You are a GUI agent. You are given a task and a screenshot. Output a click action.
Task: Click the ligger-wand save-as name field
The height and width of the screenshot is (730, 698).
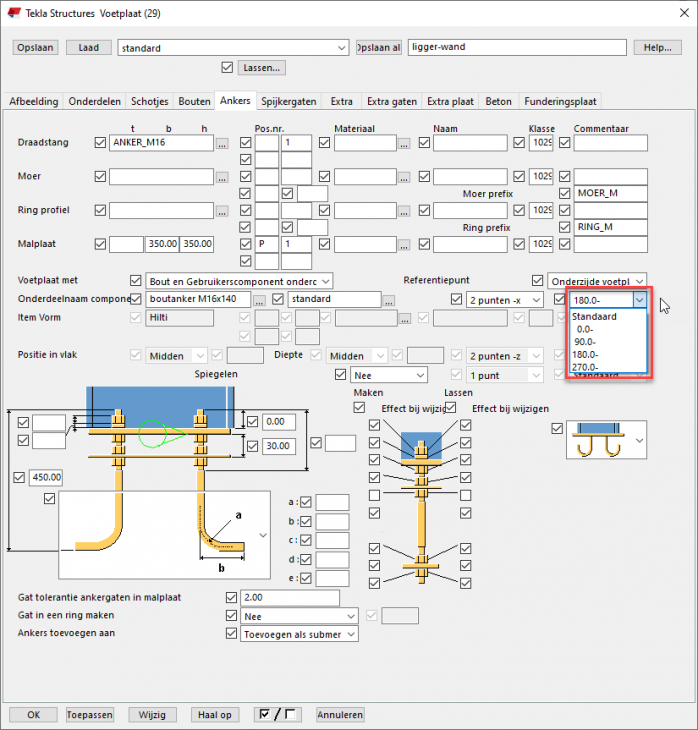coord(517,47)
